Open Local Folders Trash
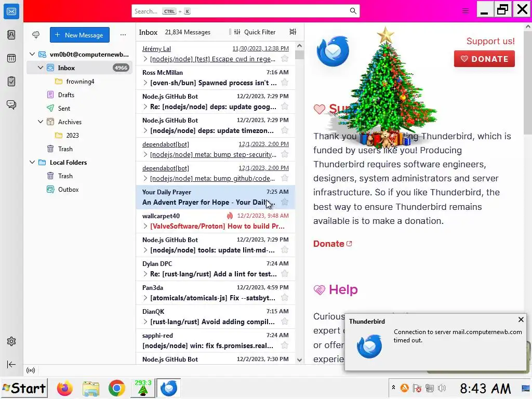The image size is (532, 399). (x=79, y=176)
